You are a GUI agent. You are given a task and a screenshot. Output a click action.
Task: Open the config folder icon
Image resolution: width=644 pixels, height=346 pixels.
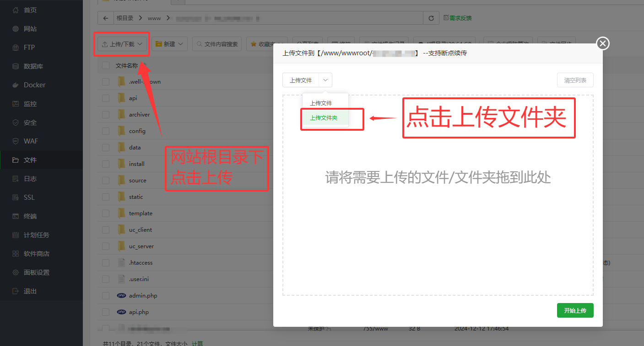[121, 131]
